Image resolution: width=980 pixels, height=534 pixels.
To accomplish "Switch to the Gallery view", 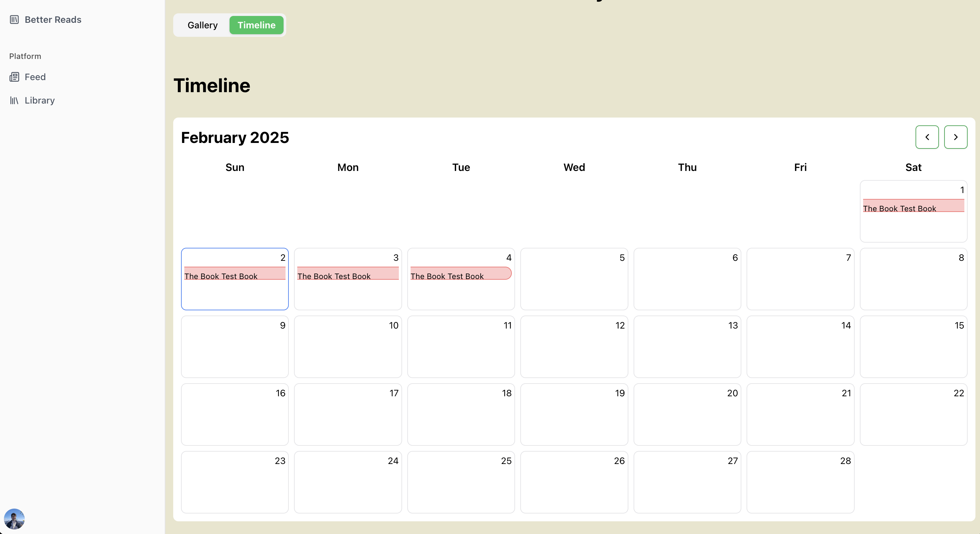I will (203, 25).
